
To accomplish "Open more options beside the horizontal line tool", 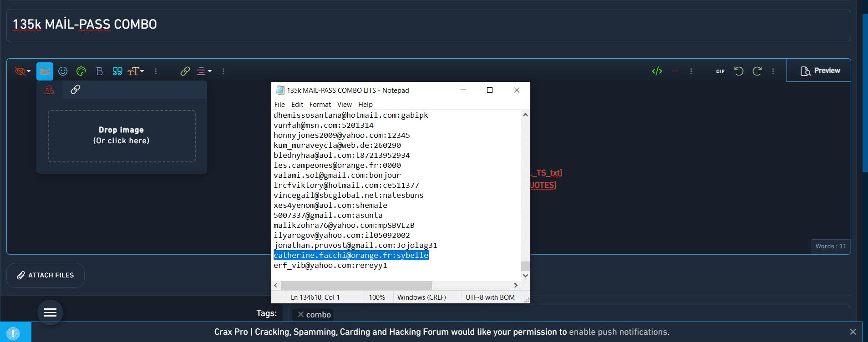I will (691, 71).
